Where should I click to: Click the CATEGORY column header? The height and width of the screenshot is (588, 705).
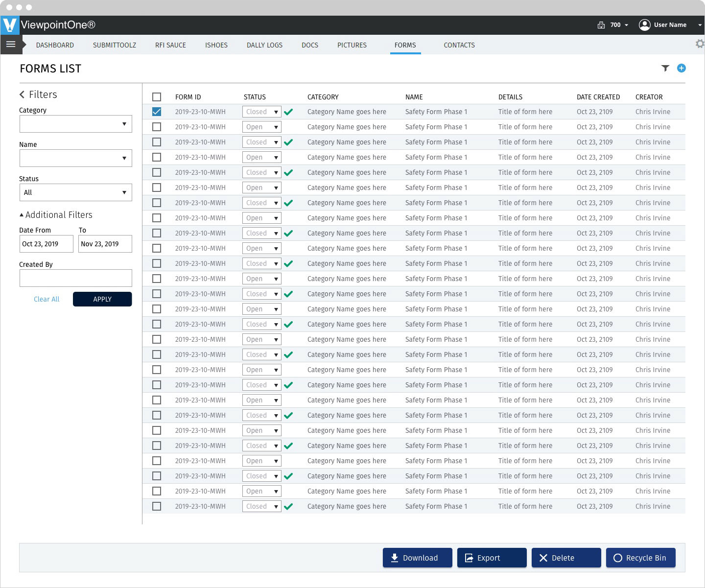(x=323, y=97)
